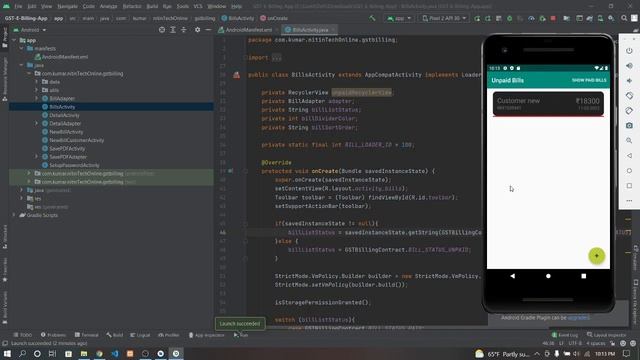Open the File menu
The height and width of the screenshot is (360, 640).
click(x=18, y=6)
